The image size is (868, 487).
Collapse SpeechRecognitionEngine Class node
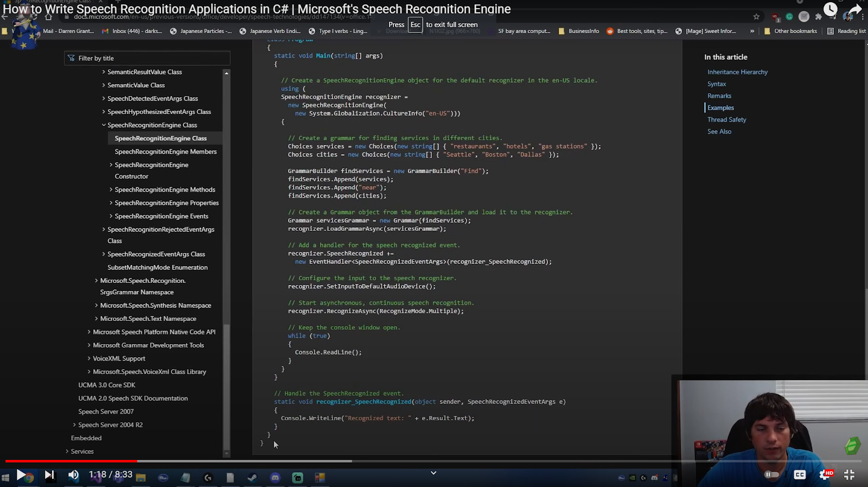click(104, 125)
